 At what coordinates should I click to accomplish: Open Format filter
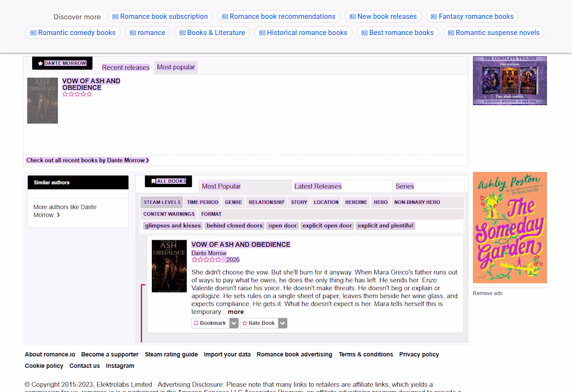coord(211,214)
